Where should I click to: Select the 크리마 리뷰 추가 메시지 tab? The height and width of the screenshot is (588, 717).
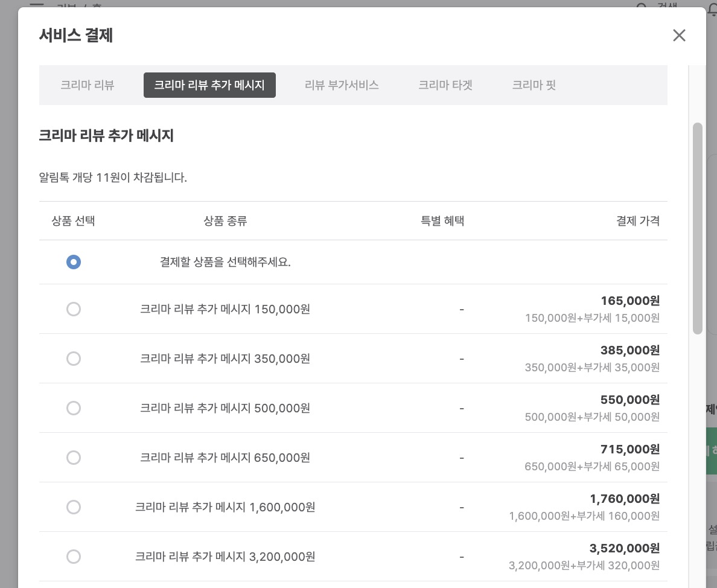point(209,85)
